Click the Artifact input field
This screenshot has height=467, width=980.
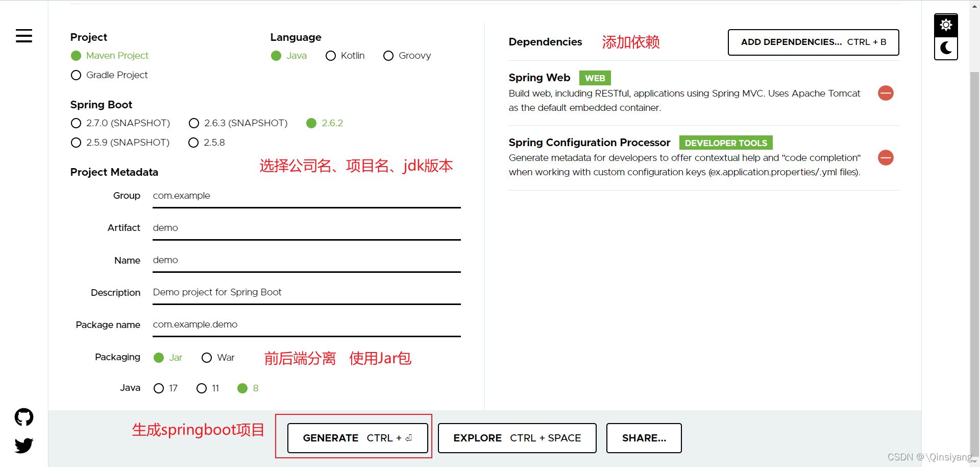pos(306,228)
